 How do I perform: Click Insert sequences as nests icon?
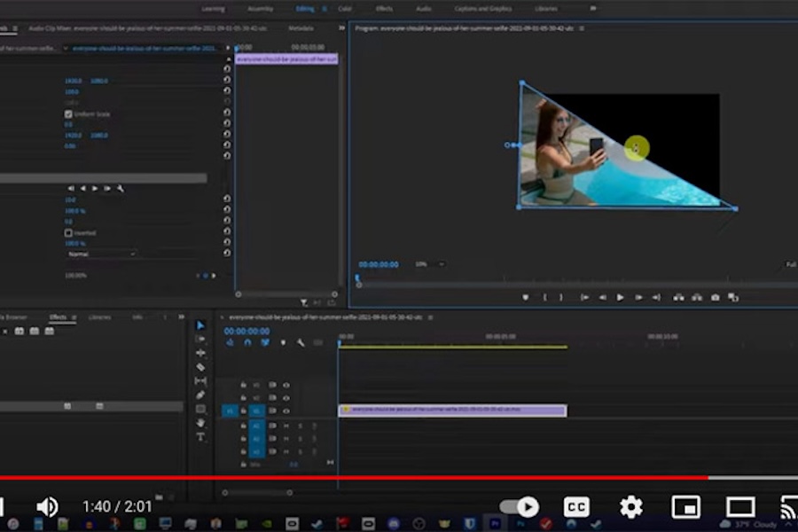click(230, 342)
